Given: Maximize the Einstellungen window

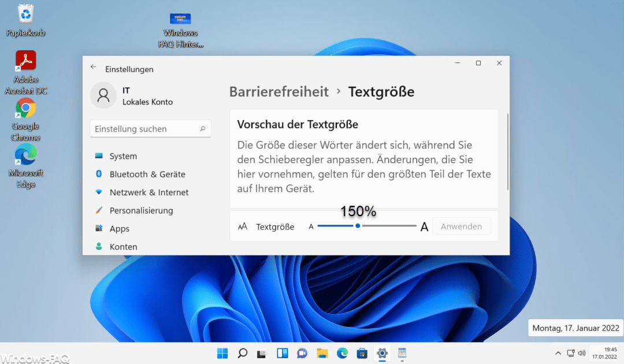Looking at the screenshot, I should [x=478, y=63].
